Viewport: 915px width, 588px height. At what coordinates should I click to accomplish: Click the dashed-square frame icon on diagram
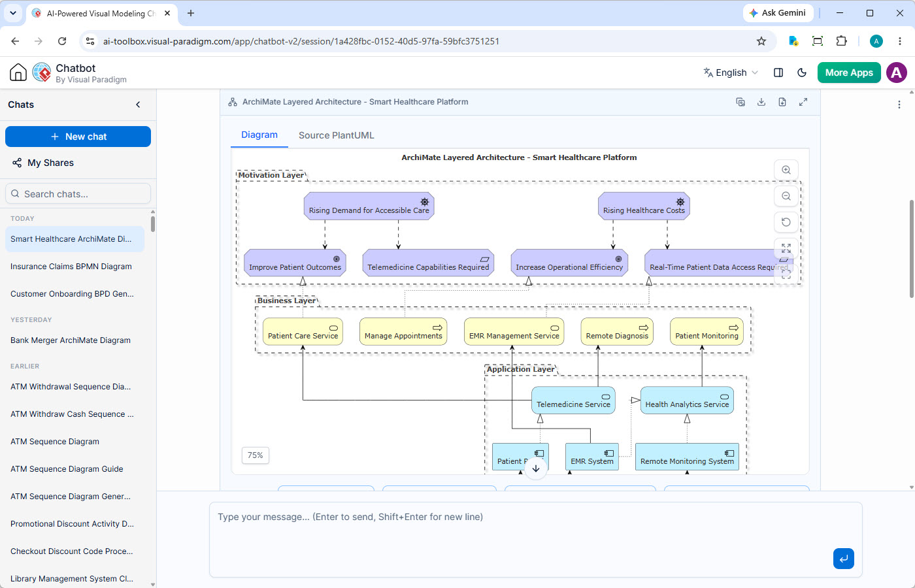click(x=786, y=274)
